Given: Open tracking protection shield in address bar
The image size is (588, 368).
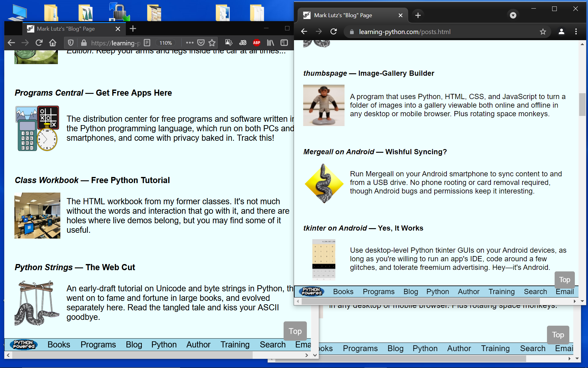Looking at the screenshot, I should pos(70,43).
